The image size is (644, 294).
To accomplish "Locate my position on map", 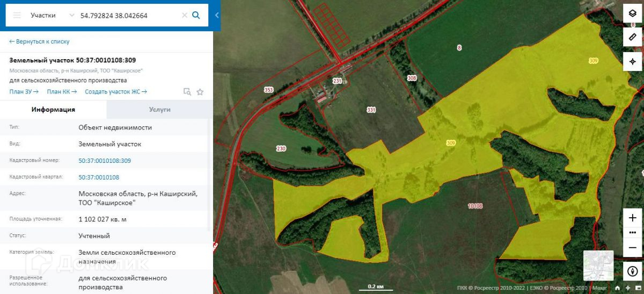I will tap(633, 62).
